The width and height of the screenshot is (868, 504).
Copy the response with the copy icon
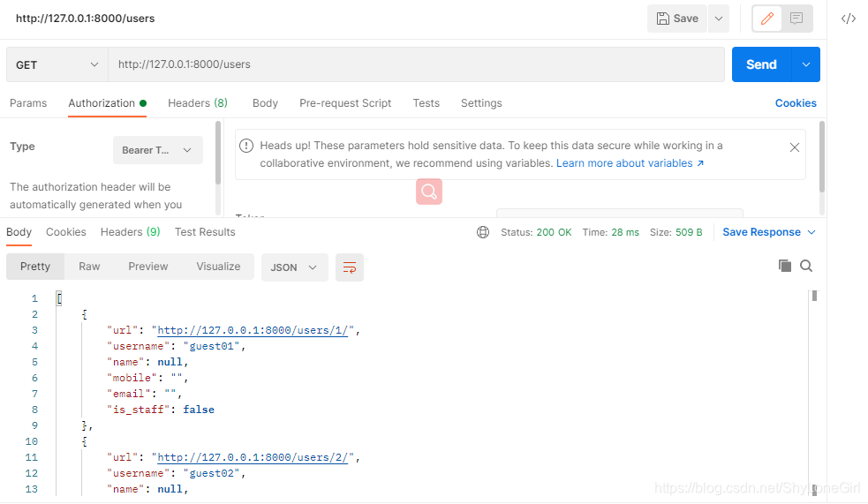(x=784, y=266)
